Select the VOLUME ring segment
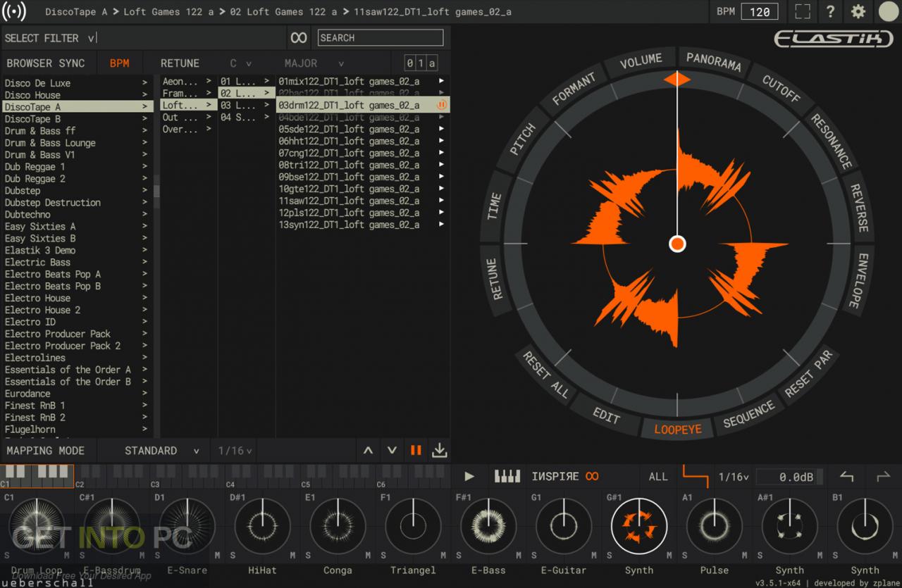Image resolution: width=902 pixels, height=588 pixels. [x=641, y=62]
